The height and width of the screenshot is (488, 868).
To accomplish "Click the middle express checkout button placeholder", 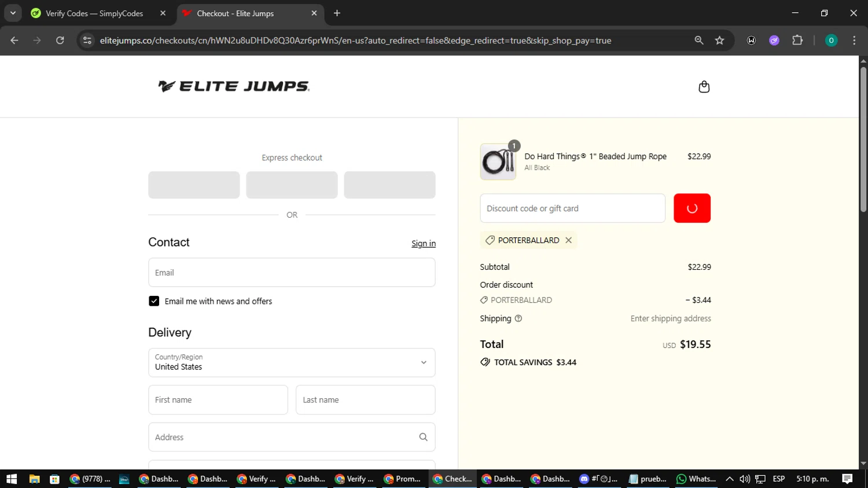I will [x=292, y=185].
